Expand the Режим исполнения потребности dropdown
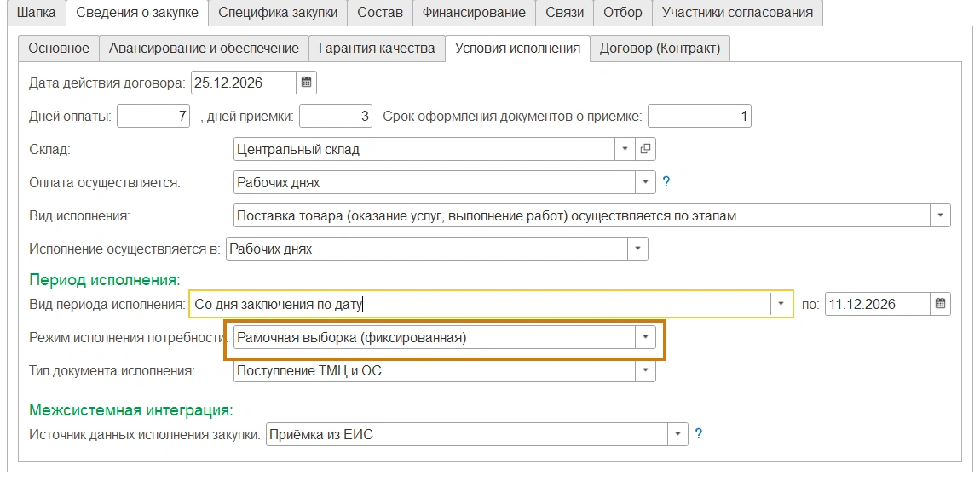Screen dimensions: 980x481 click(x=646, y=338)
